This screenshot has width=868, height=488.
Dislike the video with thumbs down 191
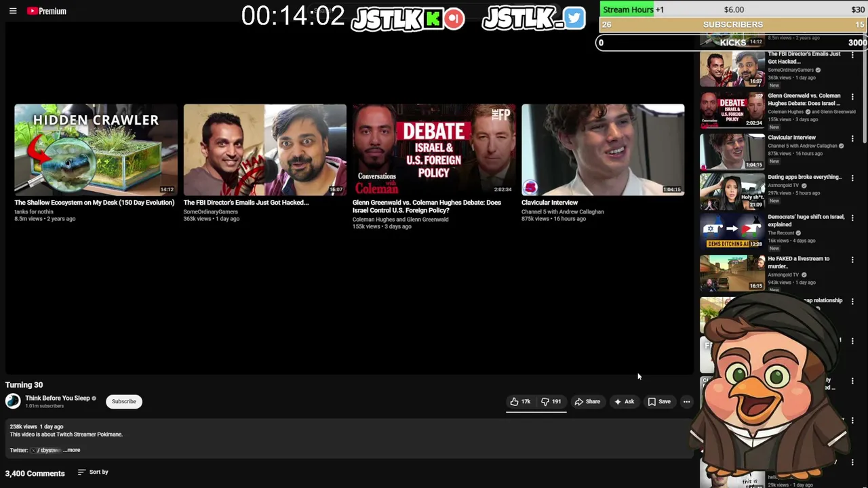551,401
